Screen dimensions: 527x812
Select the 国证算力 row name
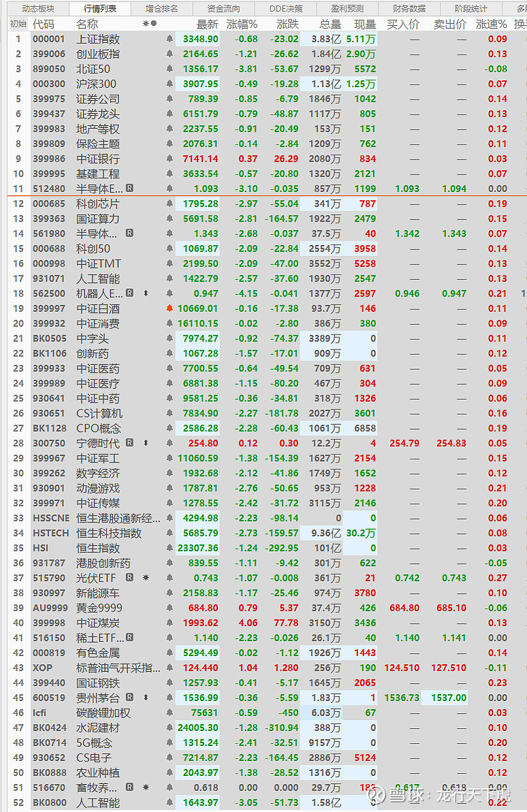98,219
